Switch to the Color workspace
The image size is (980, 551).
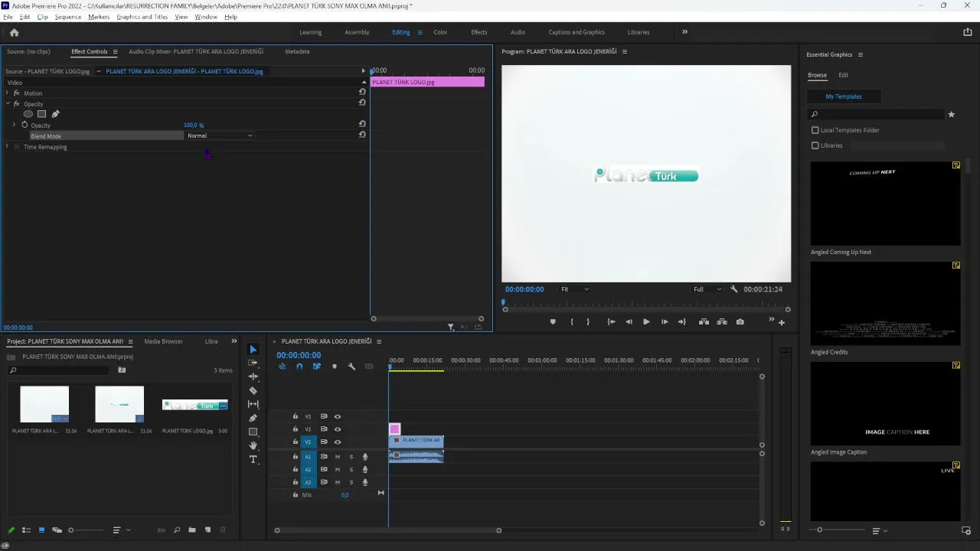pos(440,32)
